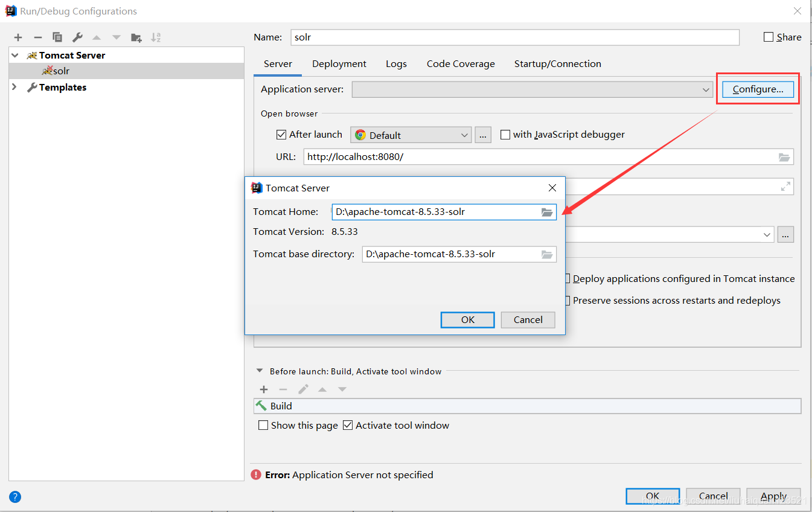Click the Configure... button
The width and height of the screenshot is (812, 512).
pos(758,89)
